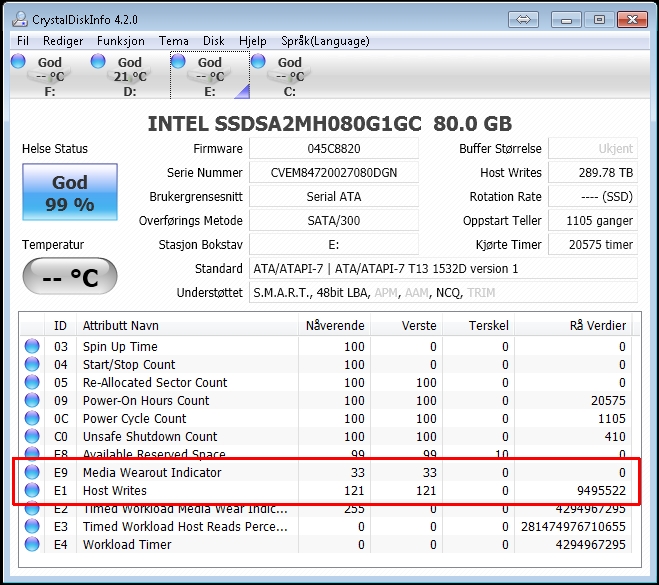Click status orb of Unsafe Shutdown Count row
This screenshot has height=585, width=659.
coord(32,436)
